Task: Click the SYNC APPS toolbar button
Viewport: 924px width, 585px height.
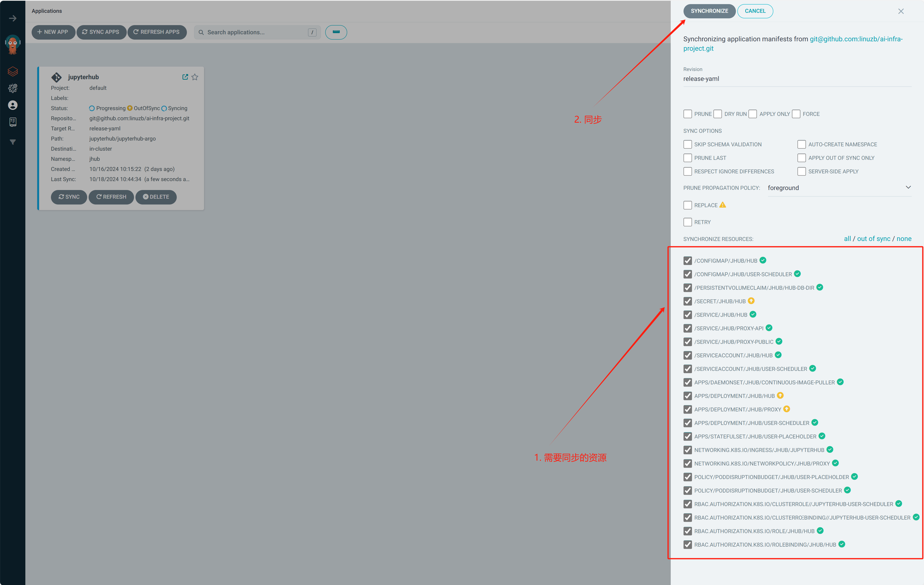Action: [101, 32]
